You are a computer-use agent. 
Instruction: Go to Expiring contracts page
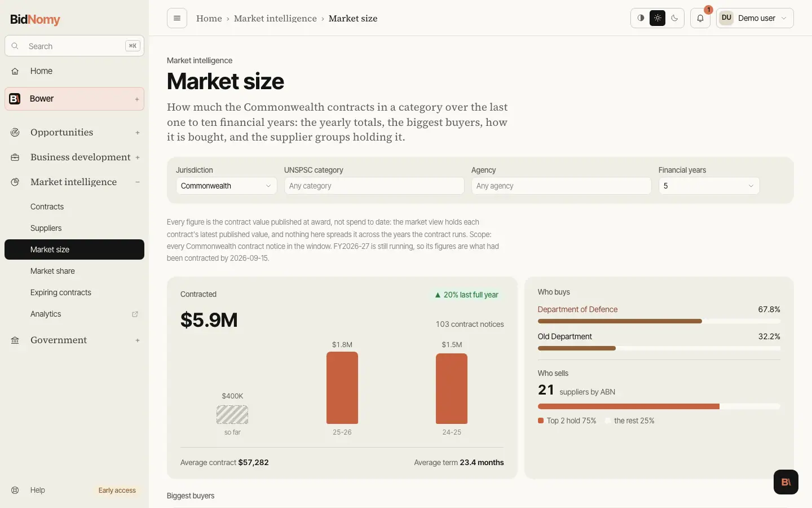click(74, 292)
